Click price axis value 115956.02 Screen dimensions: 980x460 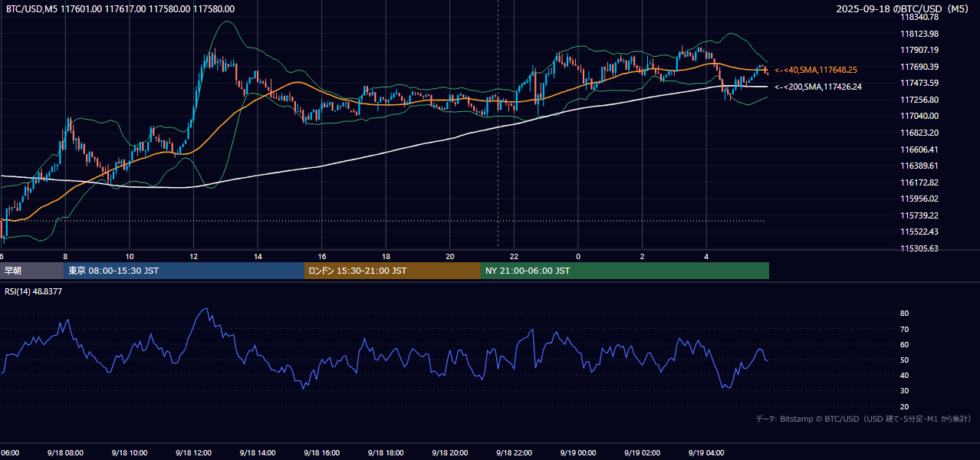(x=919, y=199)
